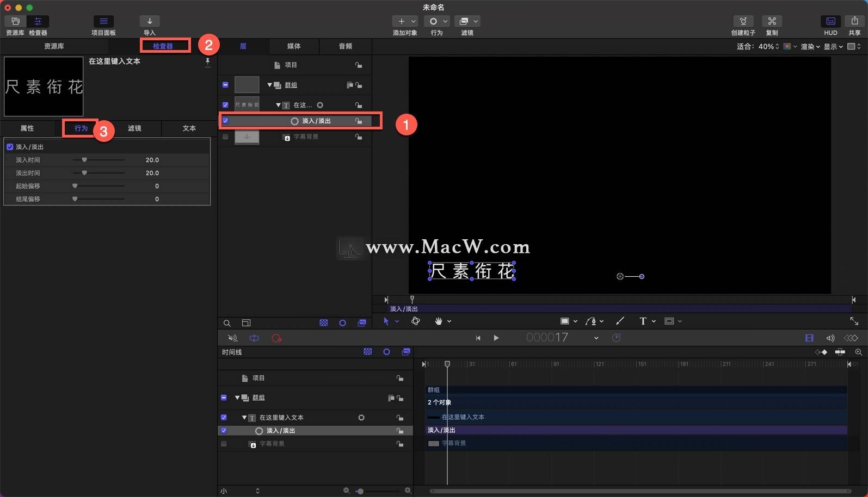Toggle loop playback icon
The height and width of the screenshot is (497, 868).
click(254, 338)
